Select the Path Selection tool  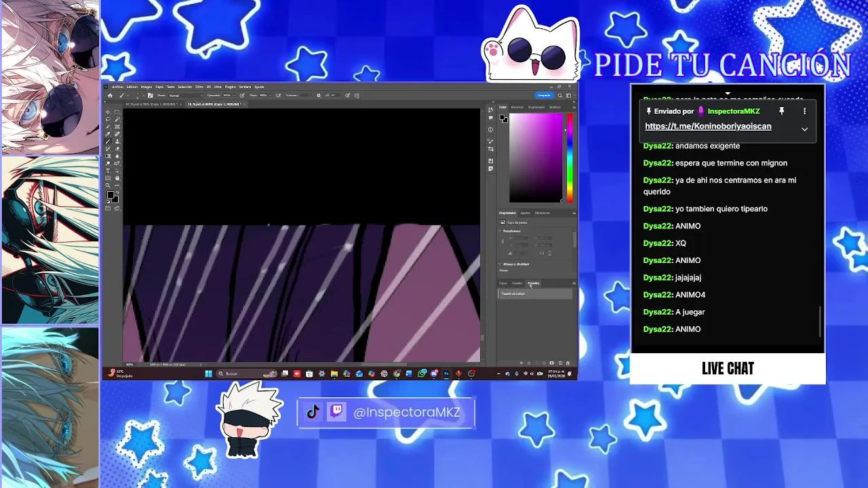point(117,171)
